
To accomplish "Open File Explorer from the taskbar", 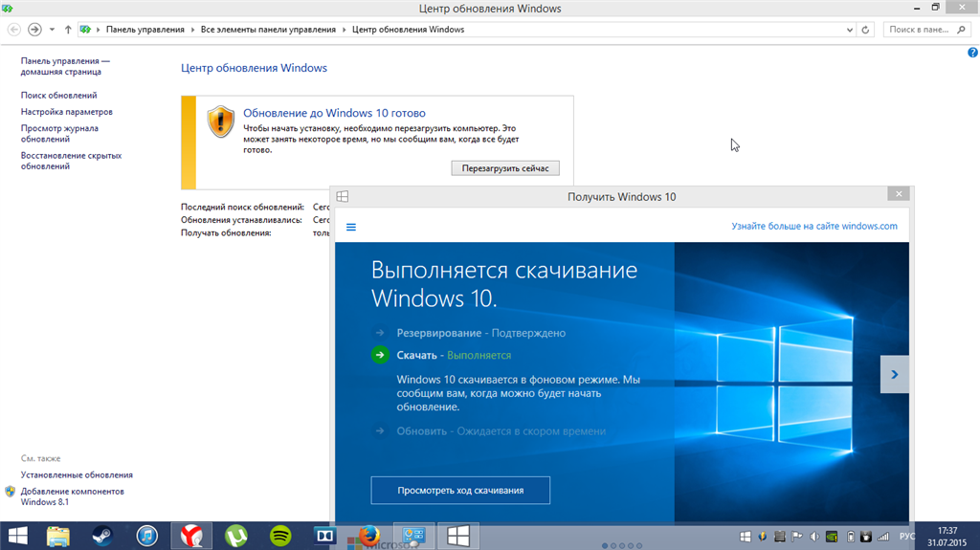I will click(58, 536).
